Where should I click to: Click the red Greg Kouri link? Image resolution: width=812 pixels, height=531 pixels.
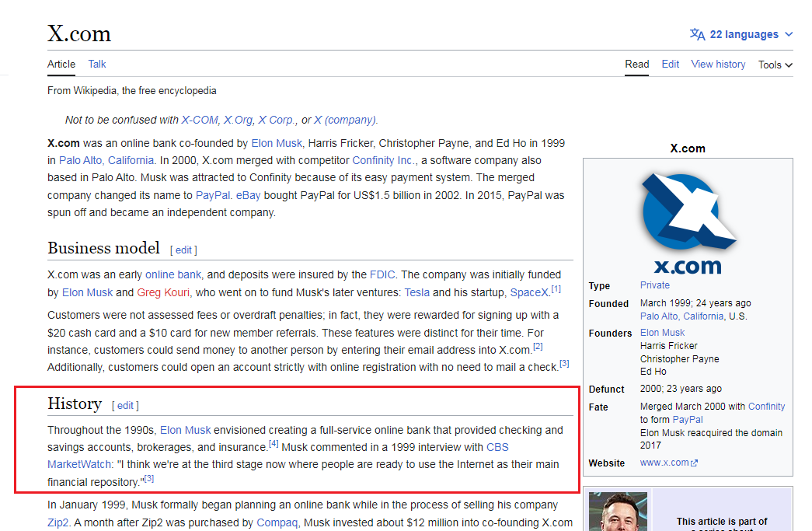click(x=163, y=292)
